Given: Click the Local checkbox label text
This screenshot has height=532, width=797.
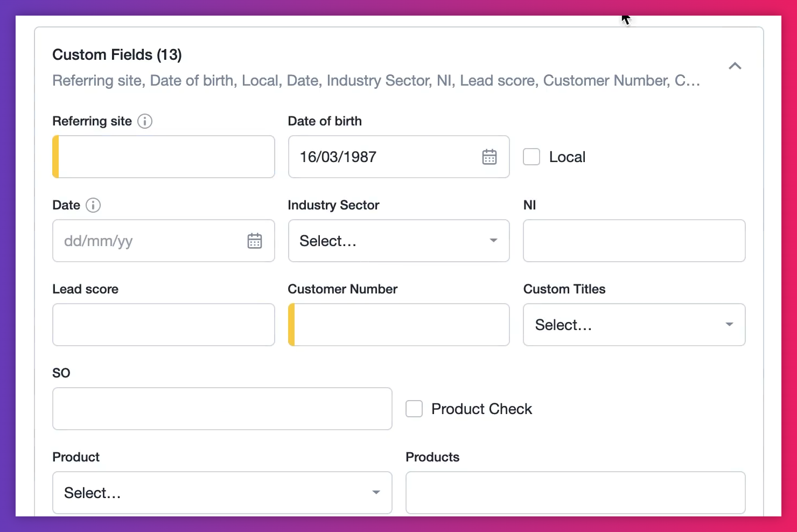Looking at the screenshot, I should click(567, 157).
